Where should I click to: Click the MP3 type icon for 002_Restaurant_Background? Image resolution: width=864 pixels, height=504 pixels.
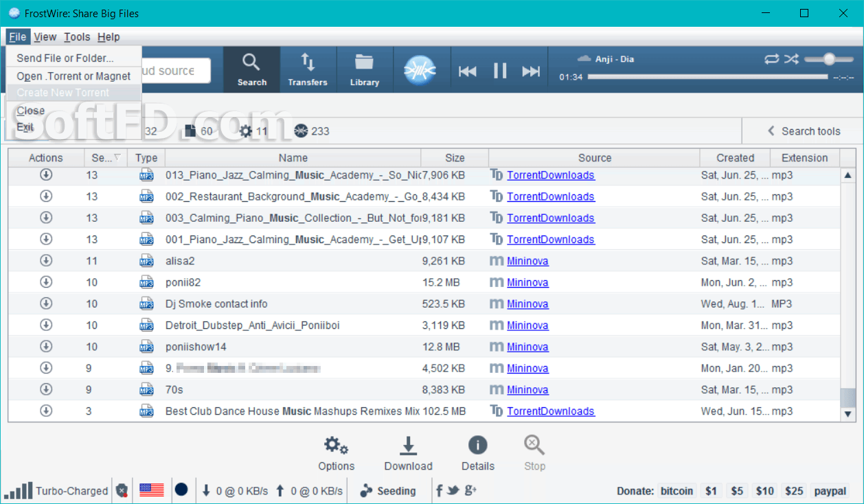click(146, 196)
